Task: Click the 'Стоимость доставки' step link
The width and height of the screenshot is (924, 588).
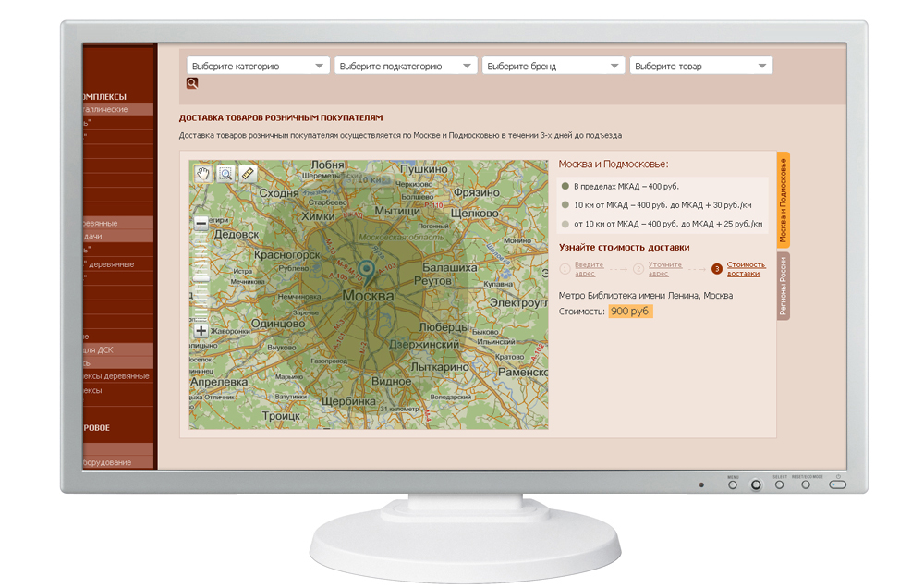Action: 746,269
